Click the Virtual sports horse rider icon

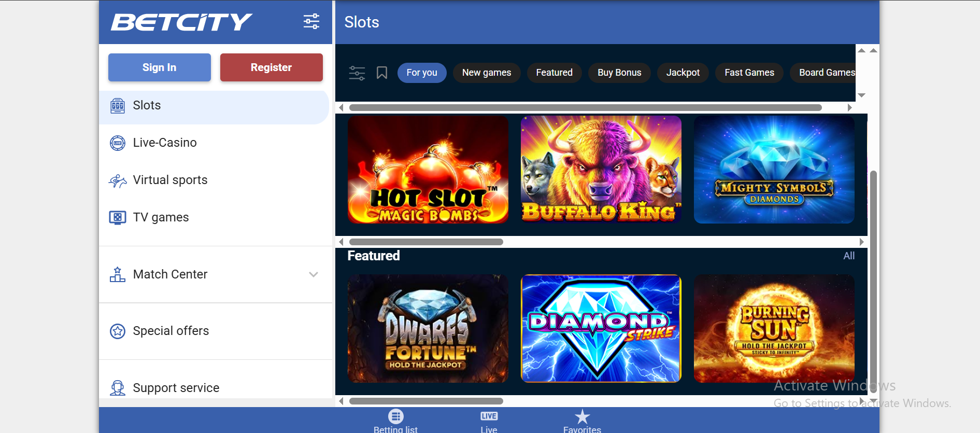pos(118,180)
